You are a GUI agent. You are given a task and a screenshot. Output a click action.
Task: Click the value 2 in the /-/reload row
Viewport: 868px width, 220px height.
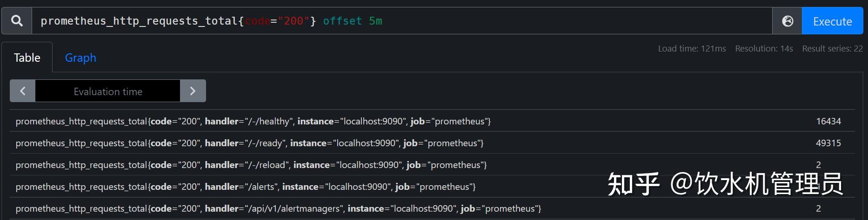tap(818, 165)
